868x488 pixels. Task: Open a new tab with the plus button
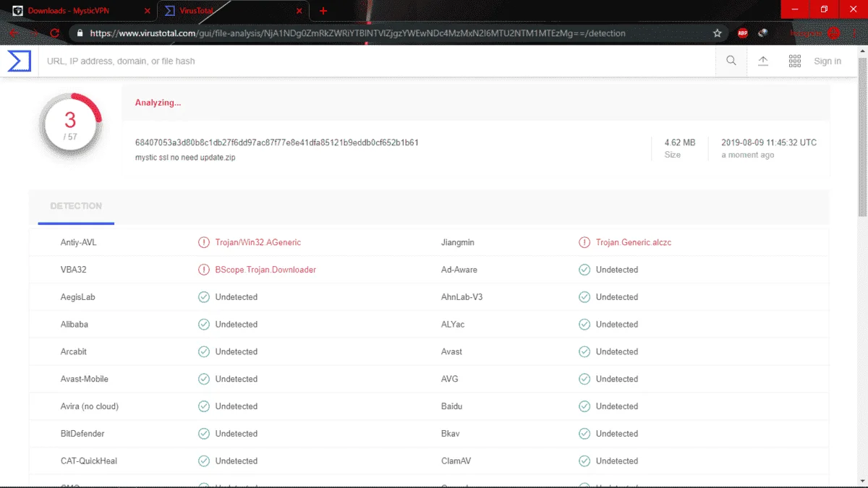click(x=323, y=11)
